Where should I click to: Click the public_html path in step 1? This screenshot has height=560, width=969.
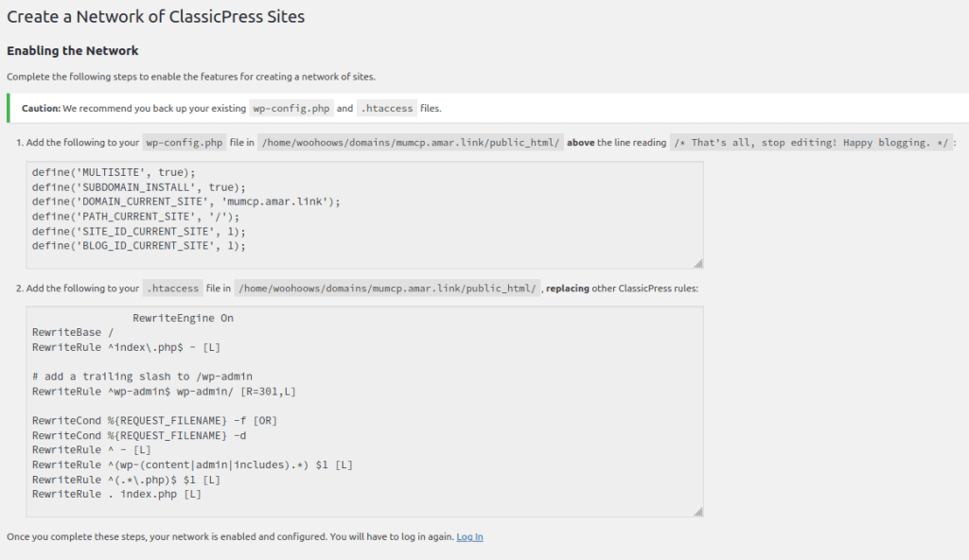411,143
